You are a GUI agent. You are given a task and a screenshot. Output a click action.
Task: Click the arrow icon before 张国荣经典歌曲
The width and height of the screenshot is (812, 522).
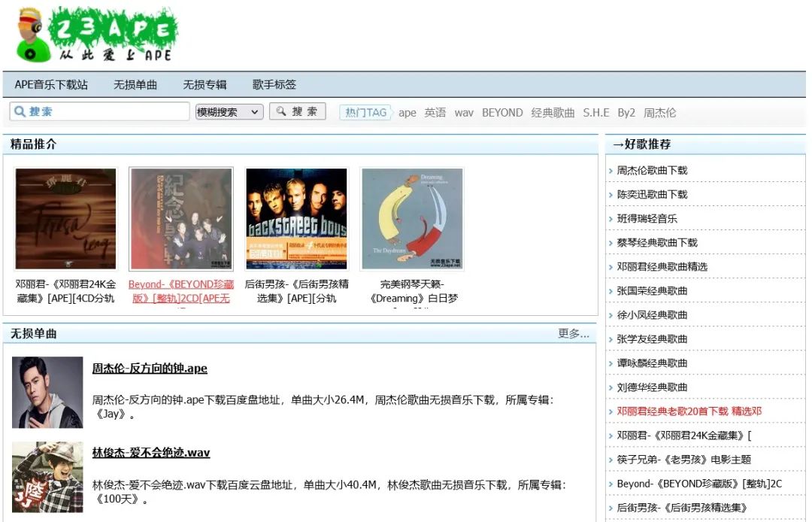[x=611, y=290]
